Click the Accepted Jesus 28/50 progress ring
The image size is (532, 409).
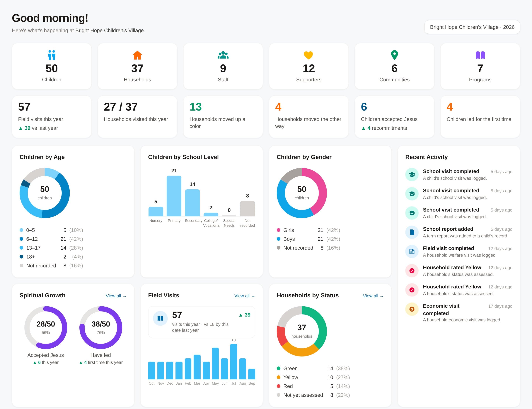pos(46,327)
